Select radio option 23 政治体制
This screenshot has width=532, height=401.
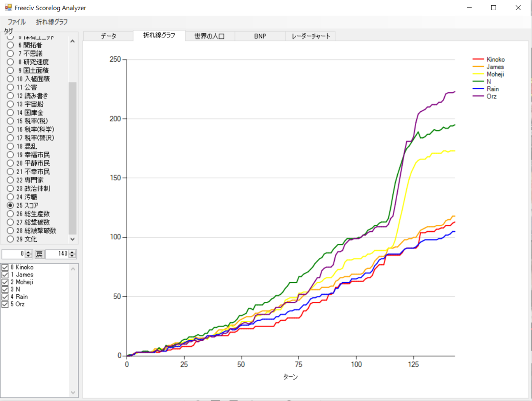(x=29, y=188)
